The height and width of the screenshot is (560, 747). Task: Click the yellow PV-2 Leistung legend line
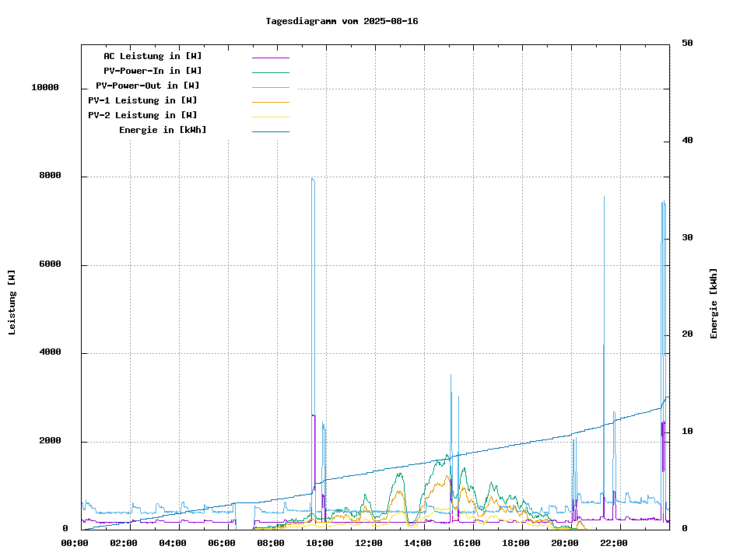coord(270,116)
